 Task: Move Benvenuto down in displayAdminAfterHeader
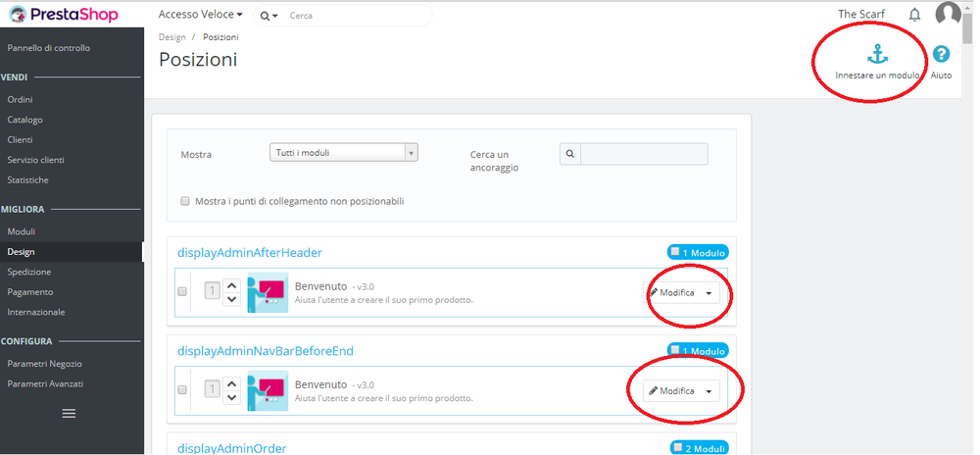(232, 299)
